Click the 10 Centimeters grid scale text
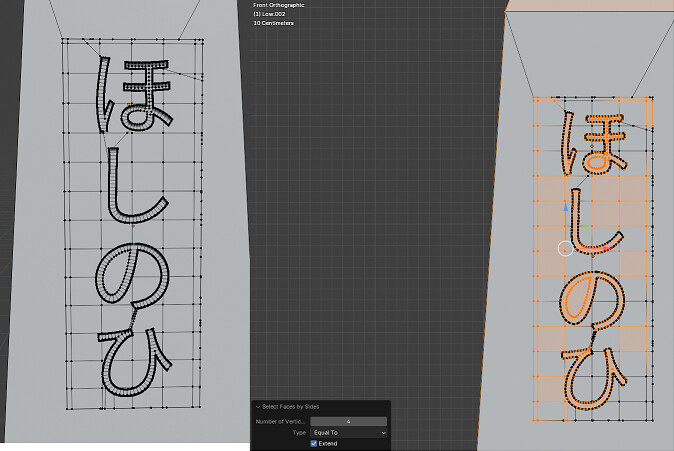The width and height of the screenshot is (674, 451). click(x=273, y=23)
